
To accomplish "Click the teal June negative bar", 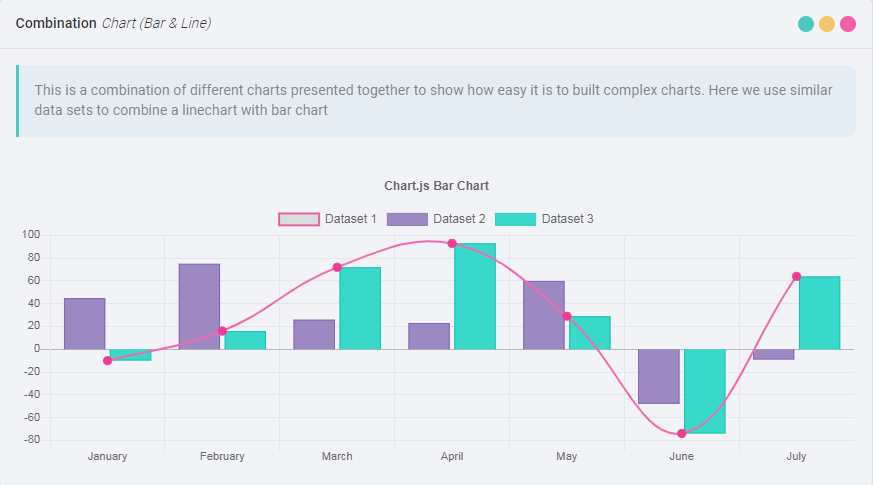I will click(704, 391).
